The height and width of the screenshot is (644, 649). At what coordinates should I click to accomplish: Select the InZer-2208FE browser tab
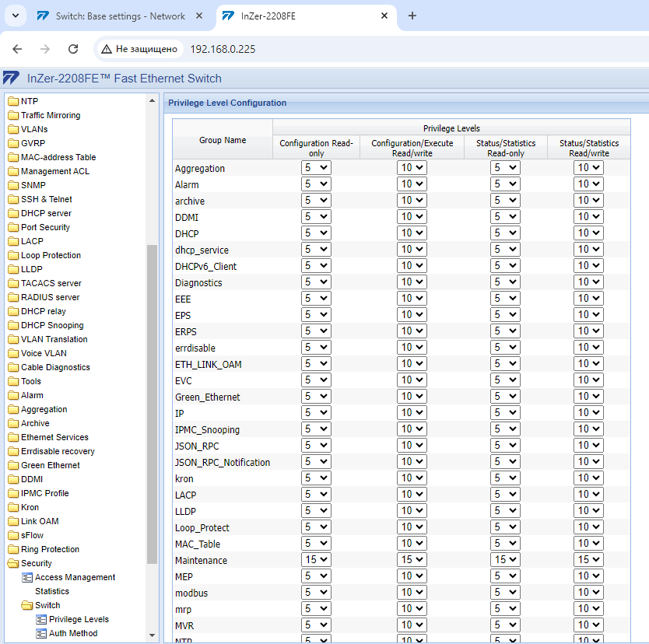tap(307, 16)
